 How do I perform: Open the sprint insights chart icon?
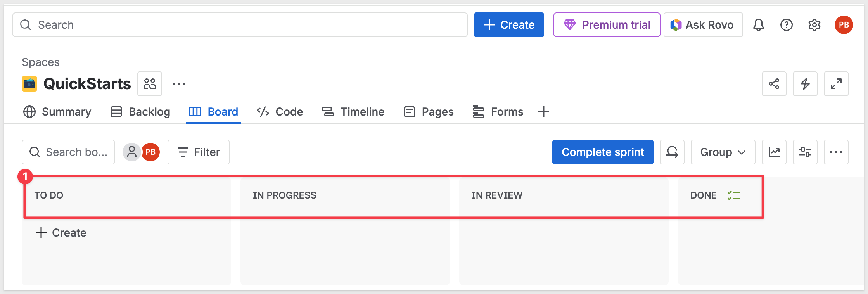774,152
